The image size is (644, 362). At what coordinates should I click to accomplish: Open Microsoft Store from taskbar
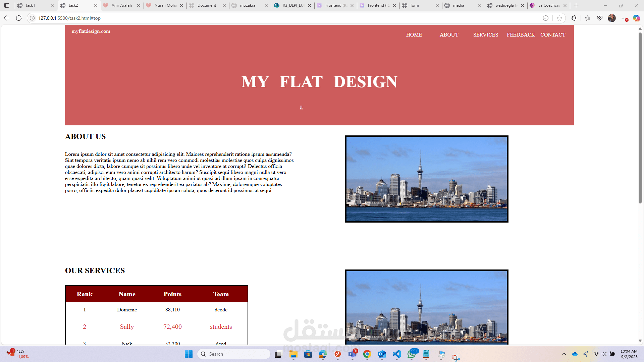pos(308,354)
